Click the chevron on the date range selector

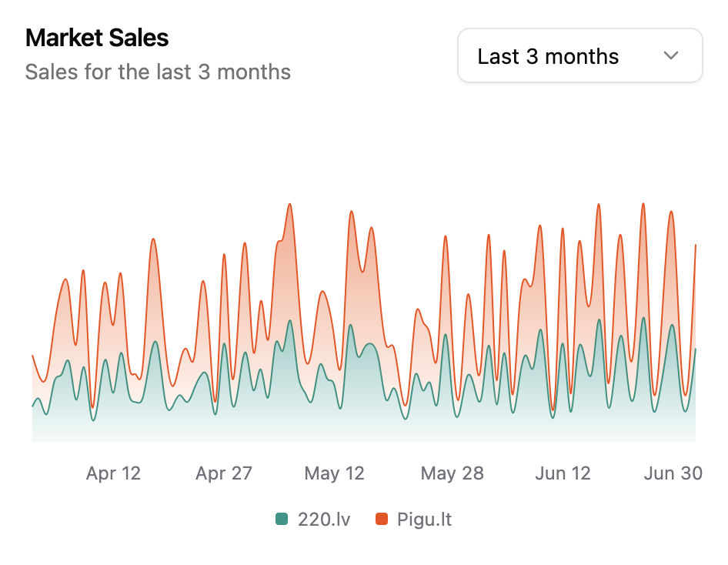(x=670, y=55)
